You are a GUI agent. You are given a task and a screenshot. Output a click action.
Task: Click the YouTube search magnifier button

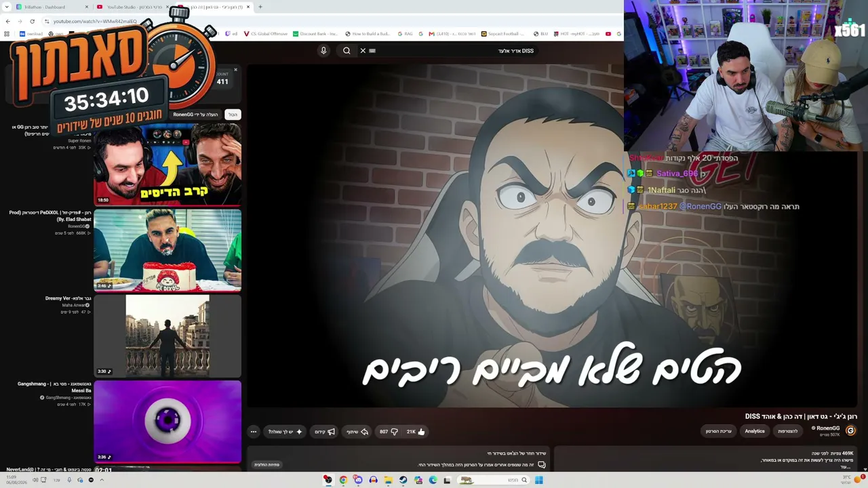click(x=347, y=51)
